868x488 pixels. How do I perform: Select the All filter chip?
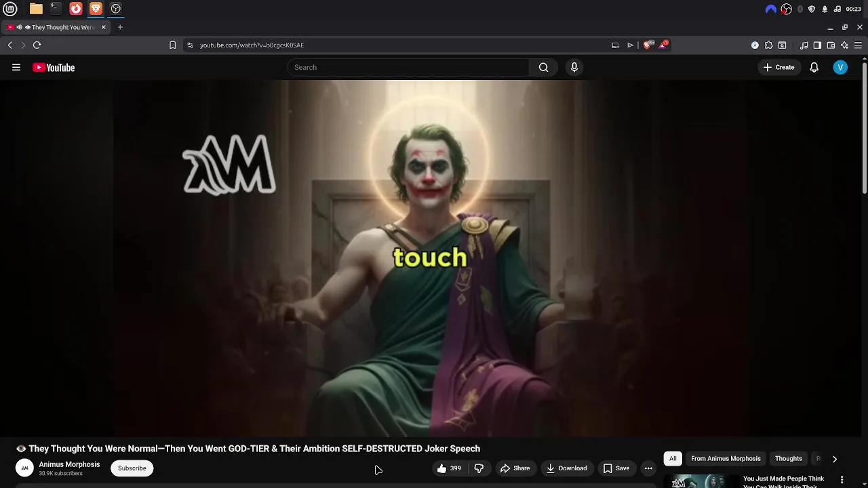pos(673,459)
